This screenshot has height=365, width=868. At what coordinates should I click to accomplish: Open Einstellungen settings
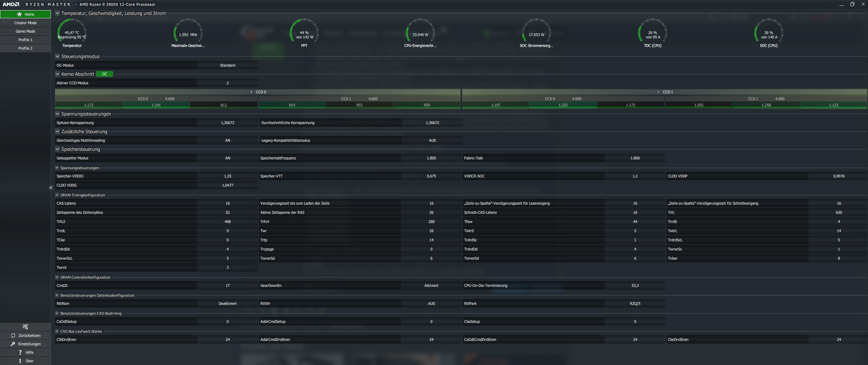[x=25, y=344]
